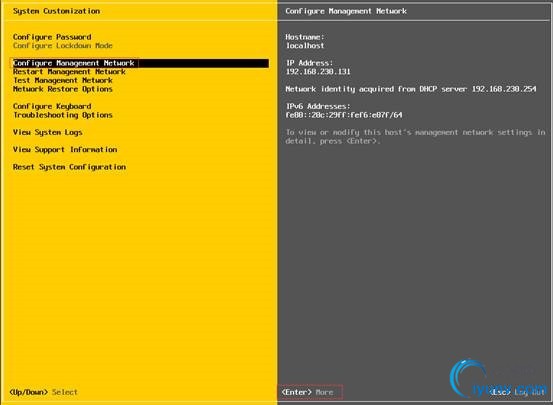Screen dimensions: 553x405
Task: Click the IPv6 Addresses label
Action: tap(318, 107)
